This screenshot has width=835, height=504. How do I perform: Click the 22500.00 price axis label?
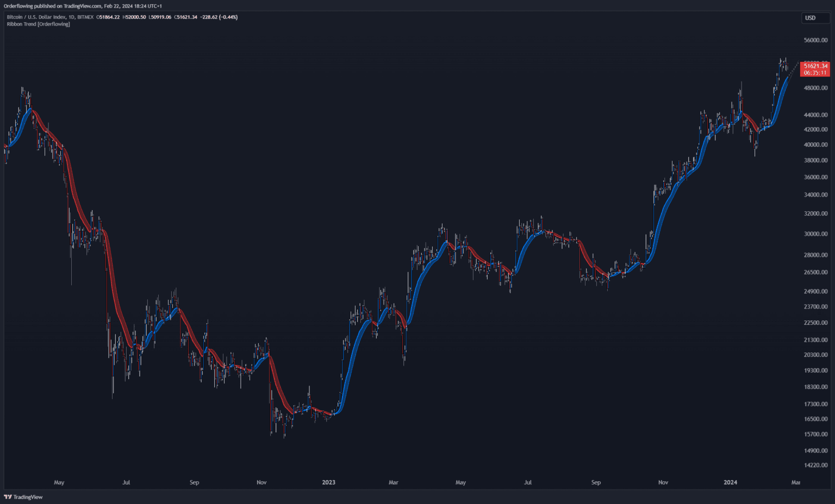click(815, 323)
